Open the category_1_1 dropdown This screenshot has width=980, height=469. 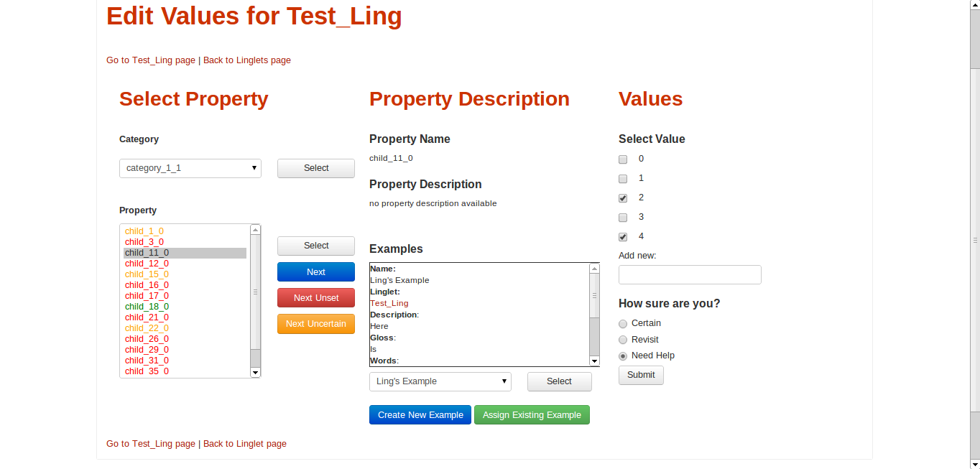tap(190, 168)
